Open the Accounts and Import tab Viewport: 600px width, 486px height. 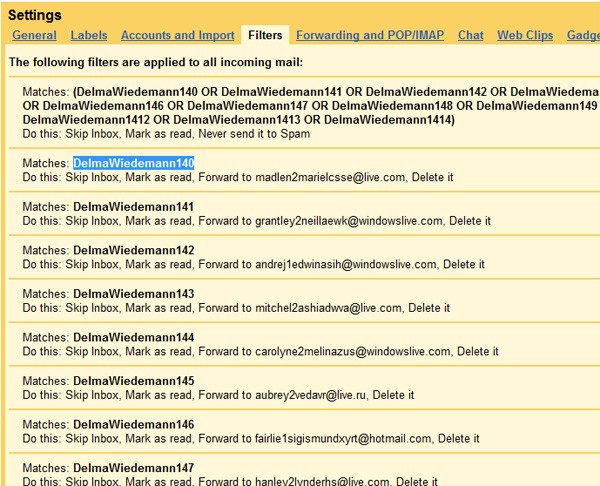(177, 35)
